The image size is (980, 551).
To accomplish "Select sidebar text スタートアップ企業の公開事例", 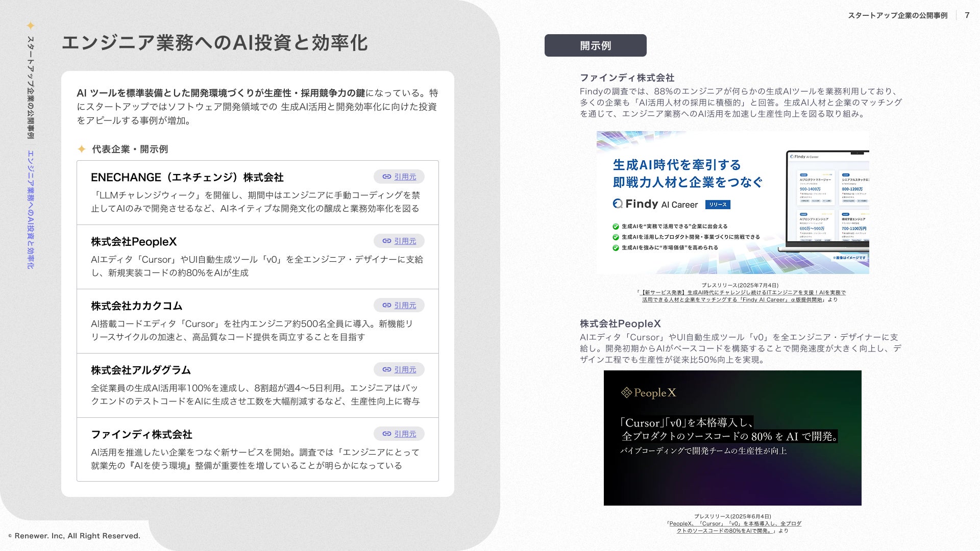I will [31, 87].
